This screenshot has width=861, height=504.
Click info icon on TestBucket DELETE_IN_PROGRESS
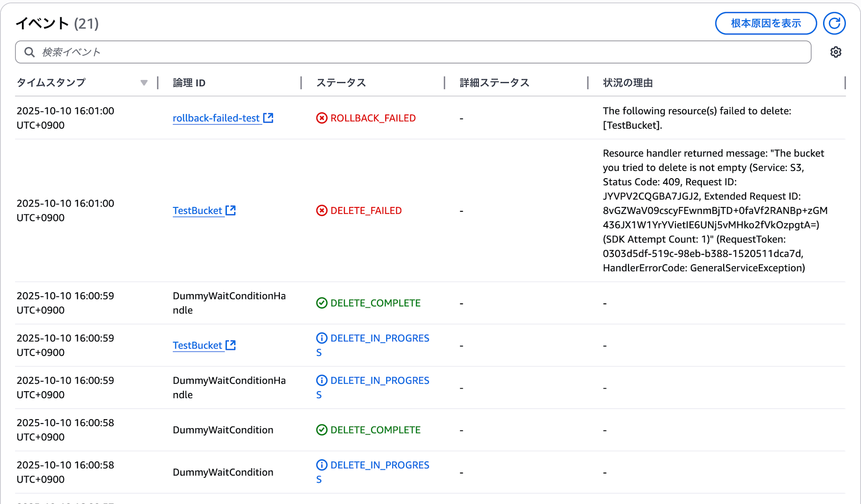(322, 338)
